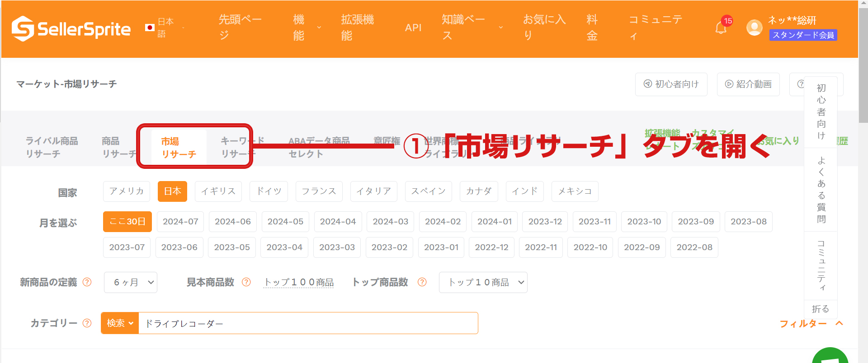Click the ネッ**総研 username
Viewport: 868px width, 363px height.
[792, 20]
